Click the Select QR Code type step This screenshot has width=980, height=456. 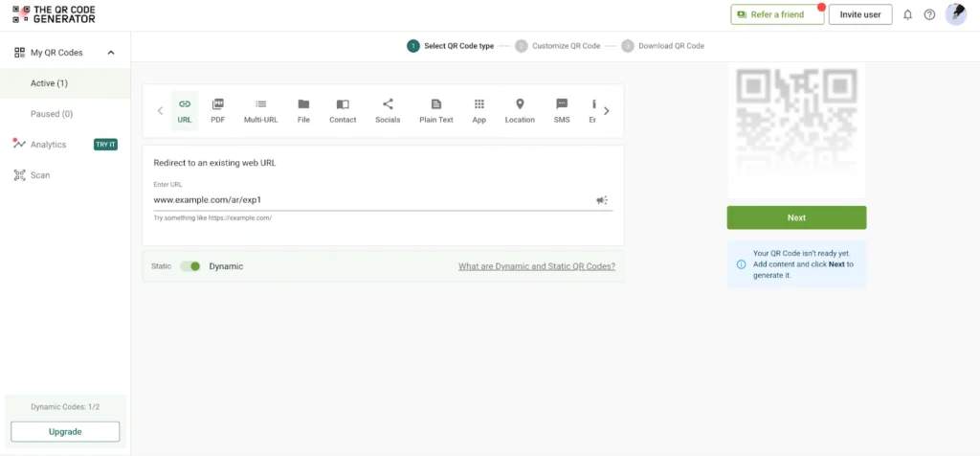[450, 46]
